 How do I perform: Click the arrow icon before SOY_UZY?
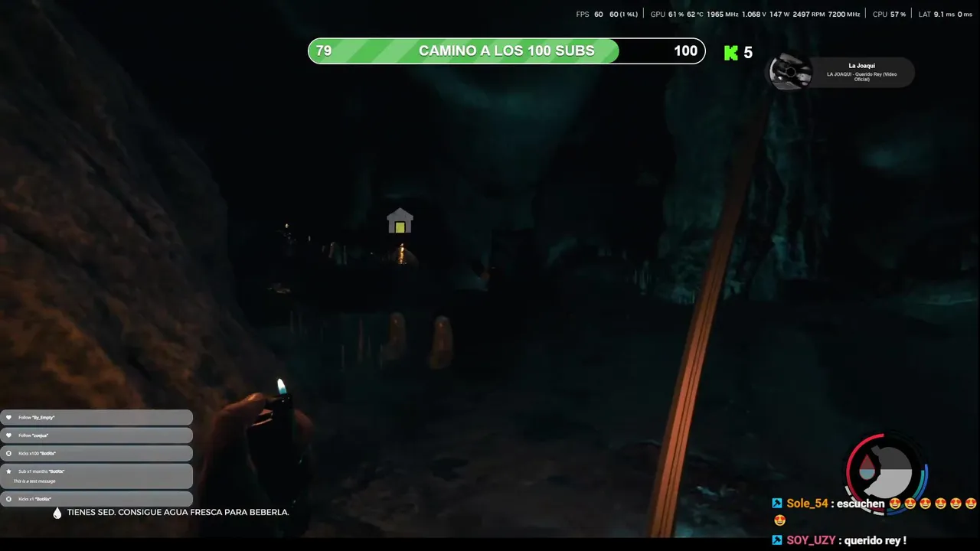coord(777,540)
